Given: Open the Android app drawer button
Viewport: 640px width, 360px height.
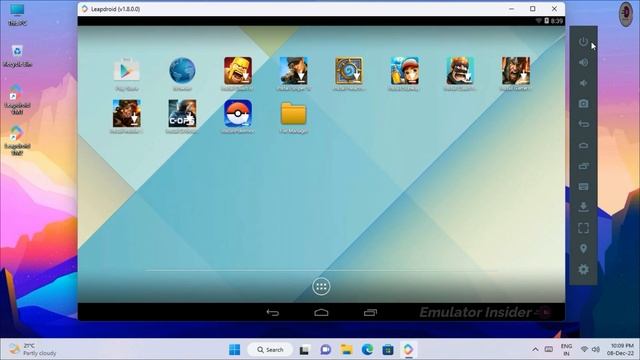Looking at the screenshot, I should (321, 287).
